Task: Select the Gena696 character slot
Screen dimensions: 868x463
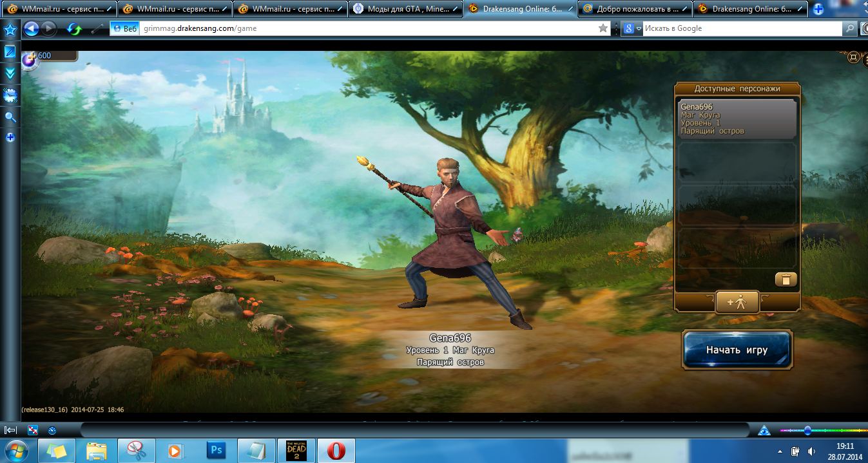Action: [737, 118]
